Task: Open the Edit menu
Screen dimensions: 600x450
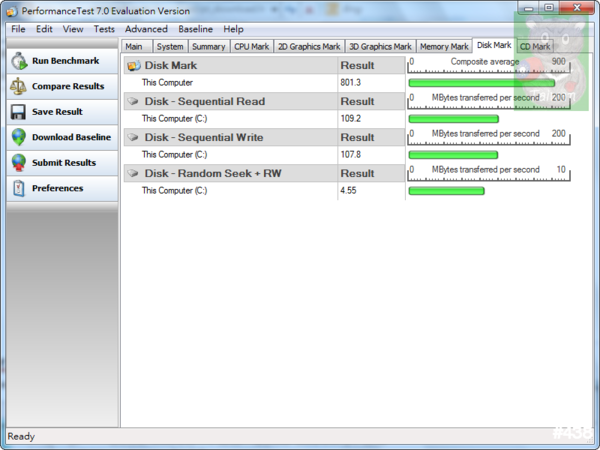Action: (x=44, y=29)
